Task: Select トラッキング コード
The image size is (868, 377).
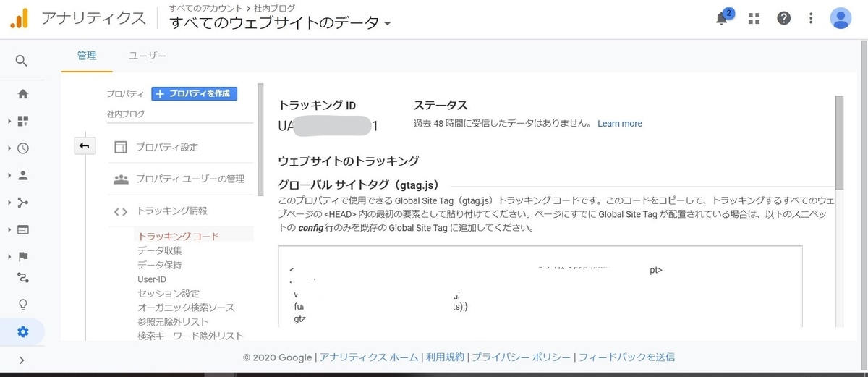Action: point(178,236)
